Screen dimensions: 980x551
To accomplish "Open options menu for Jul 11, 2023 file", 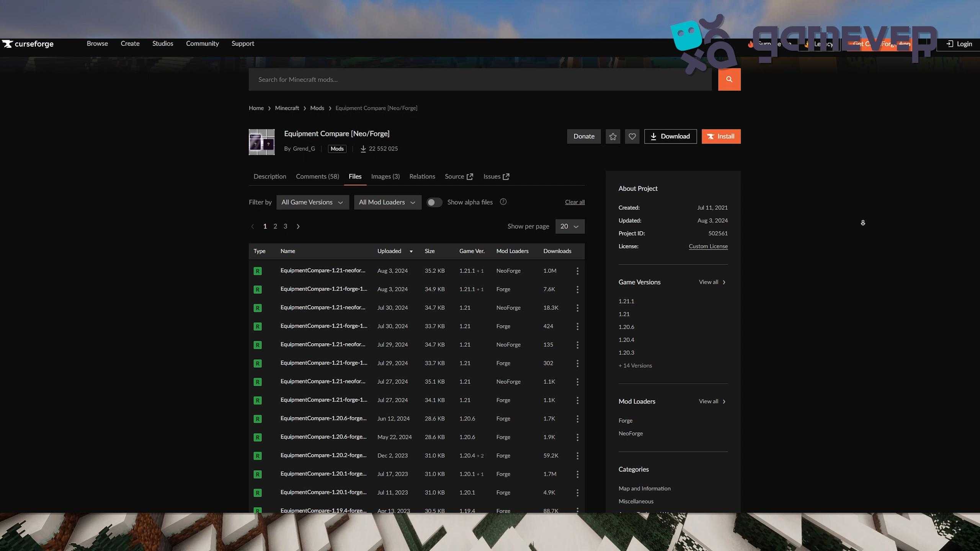I will tap(577, 492).
